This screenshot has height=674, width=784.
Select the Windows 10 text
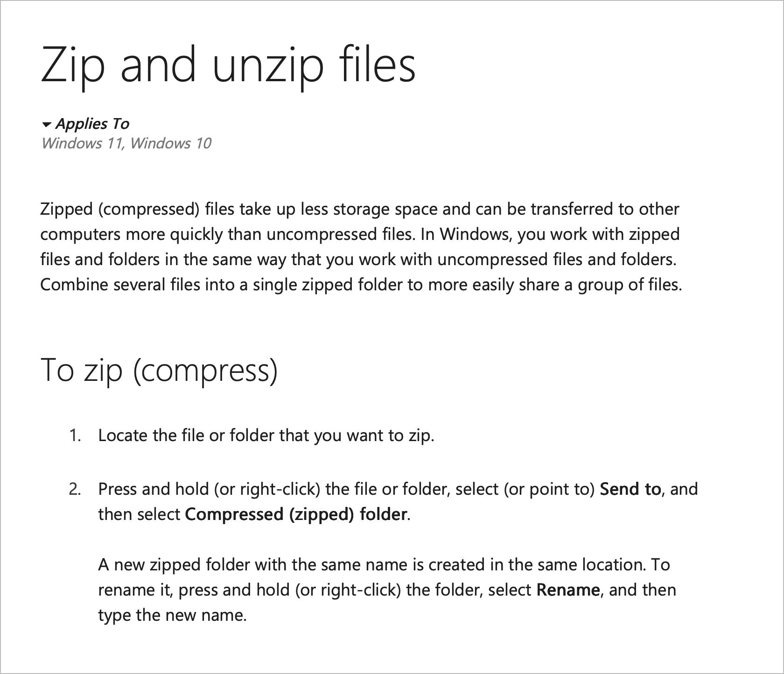coord(170,143)
